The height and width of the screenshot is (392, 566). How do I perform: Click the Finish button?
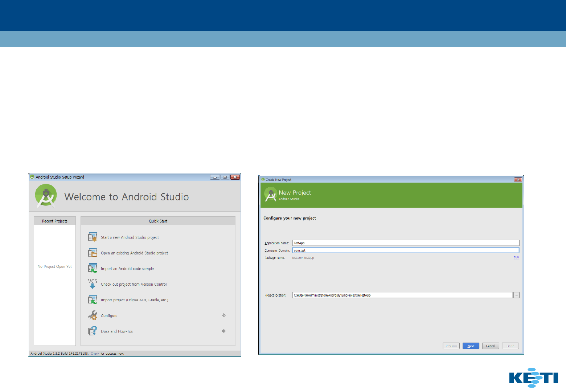(510, 346)
